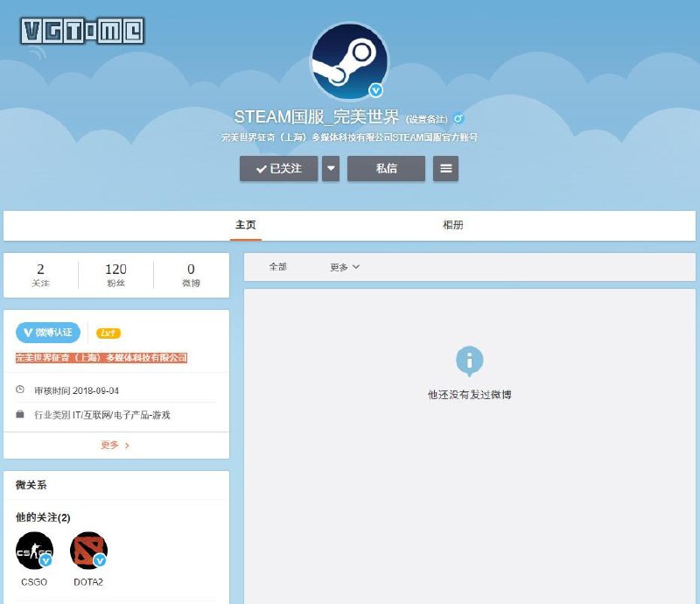Open follow options dropdown arrow
The width and height of the screenshot is (700, 604).
331,168
